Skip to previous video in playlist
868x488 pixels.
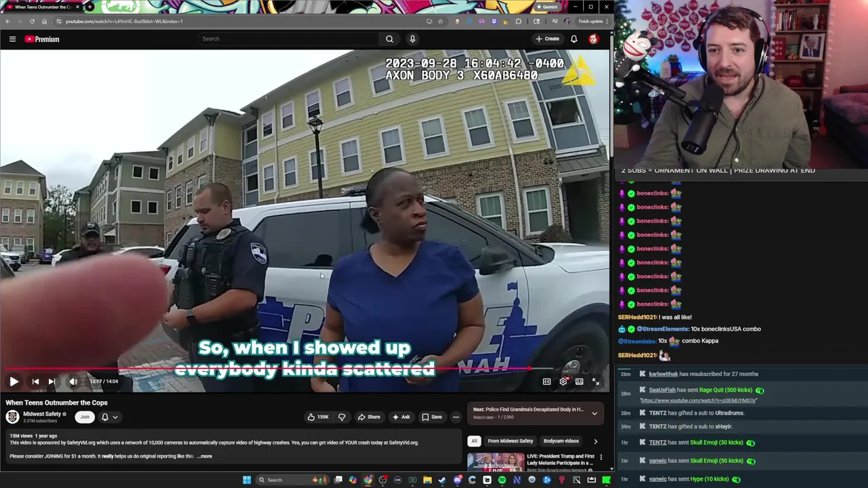coord(35,382)
